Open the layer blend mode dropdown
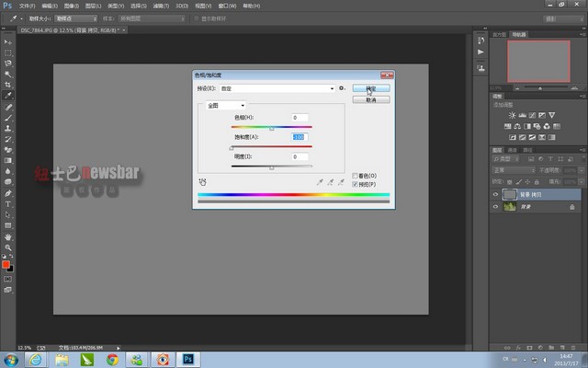588x368 pixels. click(x=513, y=170)
